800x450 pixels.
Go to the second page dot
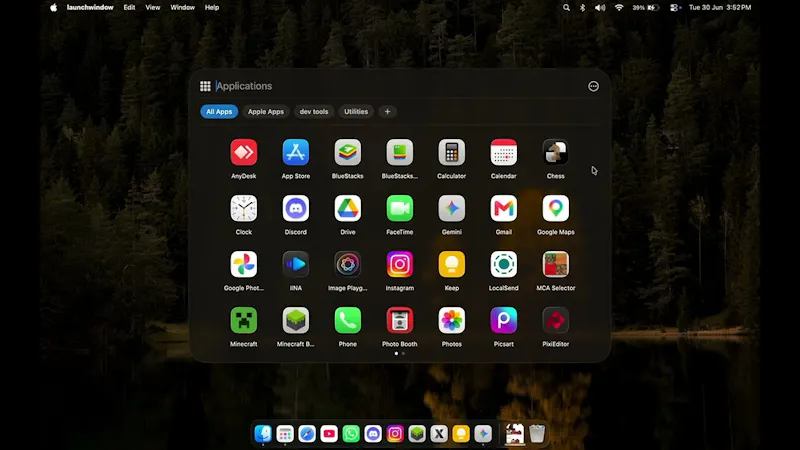tap(403, 353)
